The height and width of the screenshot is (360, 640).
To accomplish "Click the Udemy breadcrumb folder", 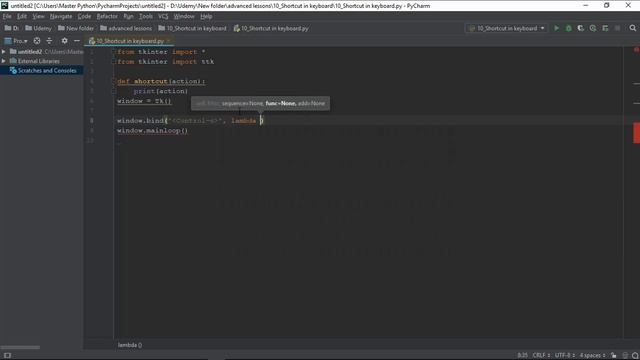I will coord(38,28).
